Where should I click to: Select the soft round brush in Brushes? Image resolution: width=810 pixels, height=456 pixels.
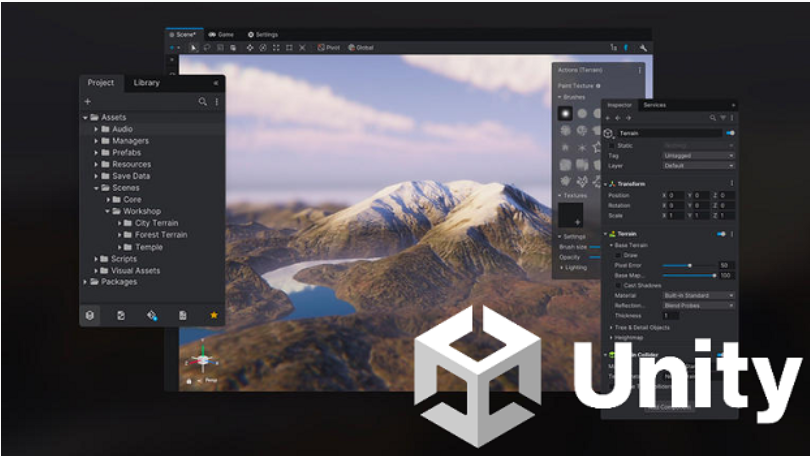point(565,114)
